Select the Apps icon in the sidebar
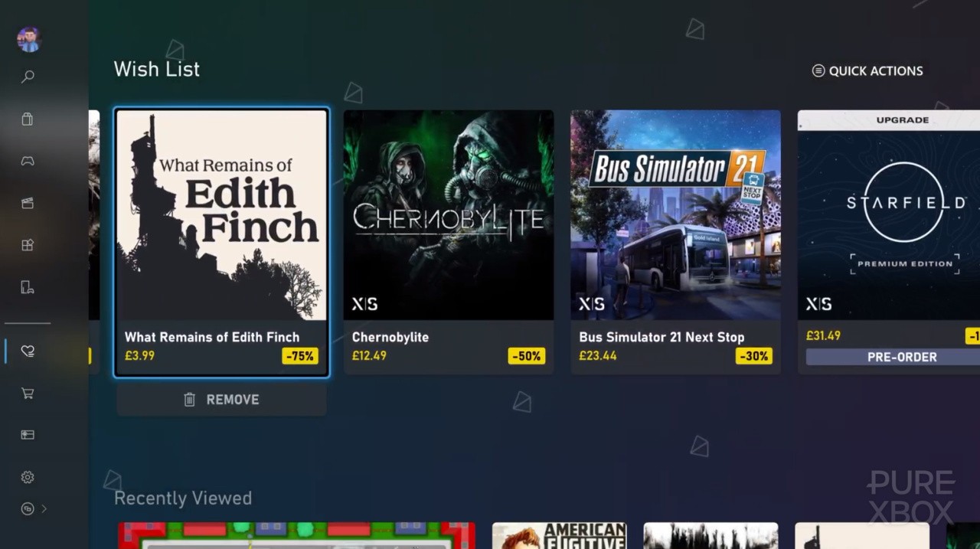This screenshot has height=549, width=980. pyautogui.click(x=28, y=287)
